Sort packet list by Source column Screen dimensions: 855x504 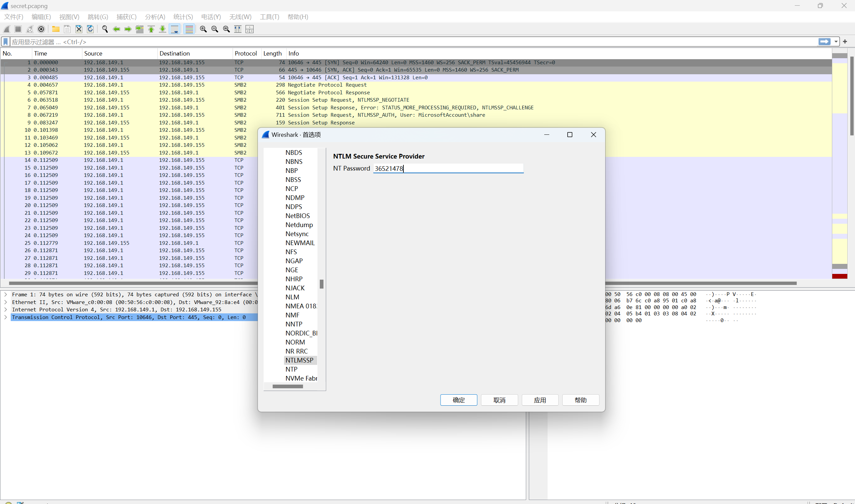pyautogui.click(x=119, y=53)
